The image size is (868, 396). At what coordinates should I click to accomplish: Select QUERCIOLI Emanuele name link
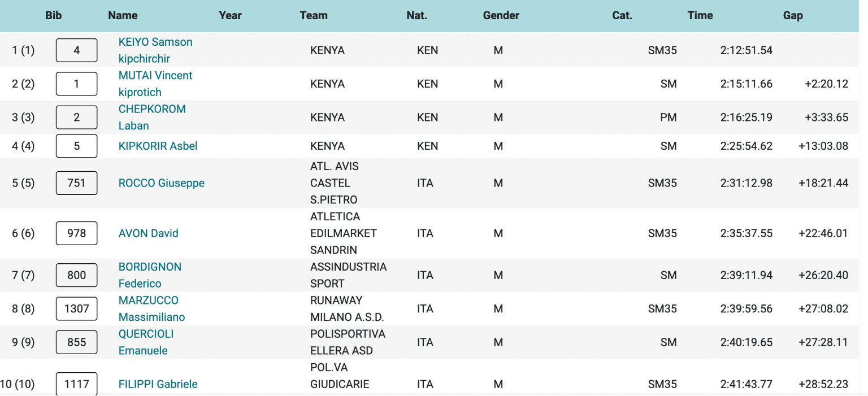point(146,334)
